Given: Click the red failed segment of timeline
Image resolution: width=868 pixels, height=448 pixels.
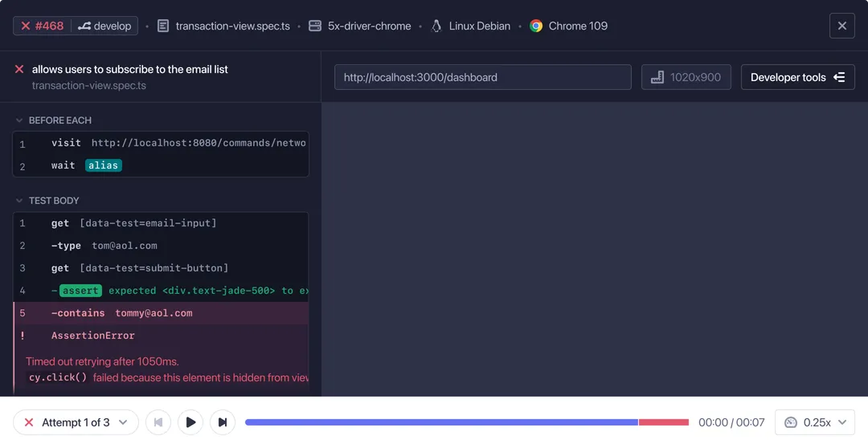Looking at the screenshot, I should click(x=664, y=422).
